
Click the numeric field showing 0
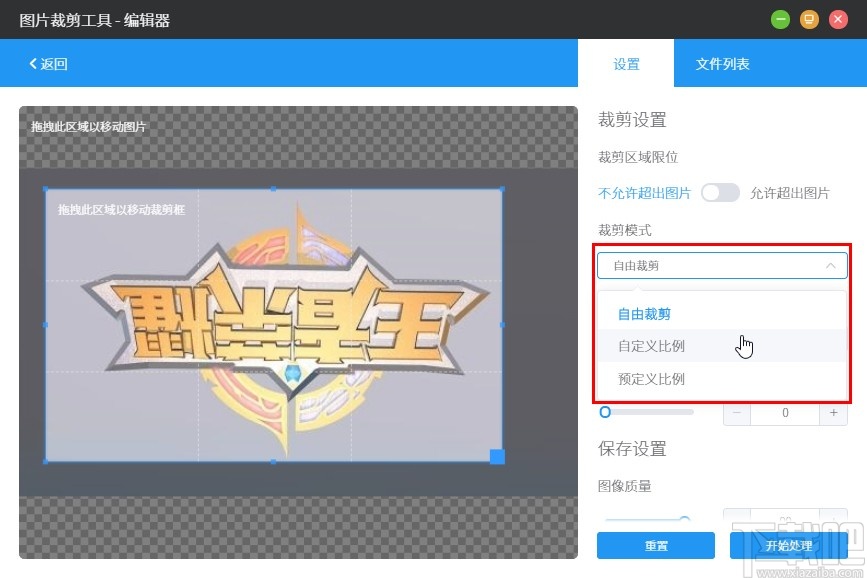(x=785, y=413)
